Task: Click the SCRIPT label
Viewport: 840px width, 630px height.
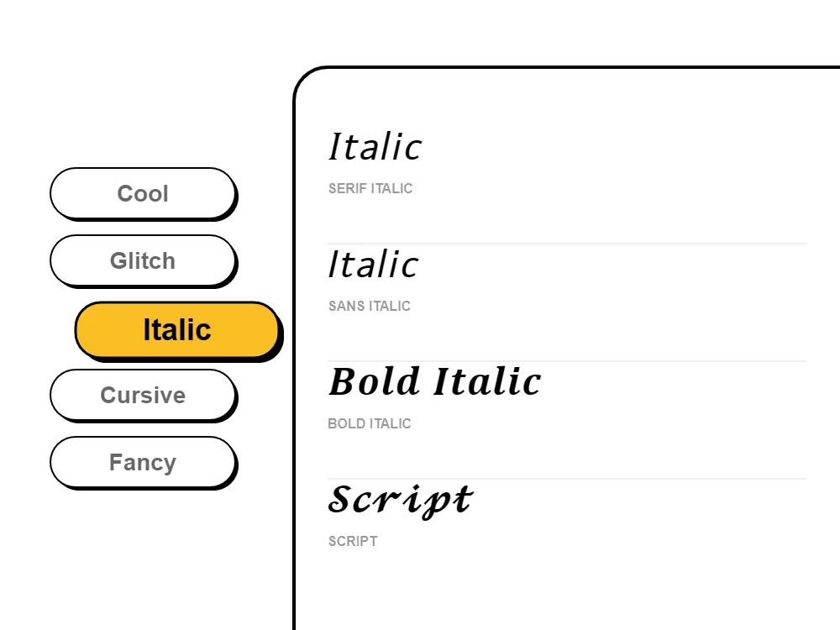Action: pos(353,541)
